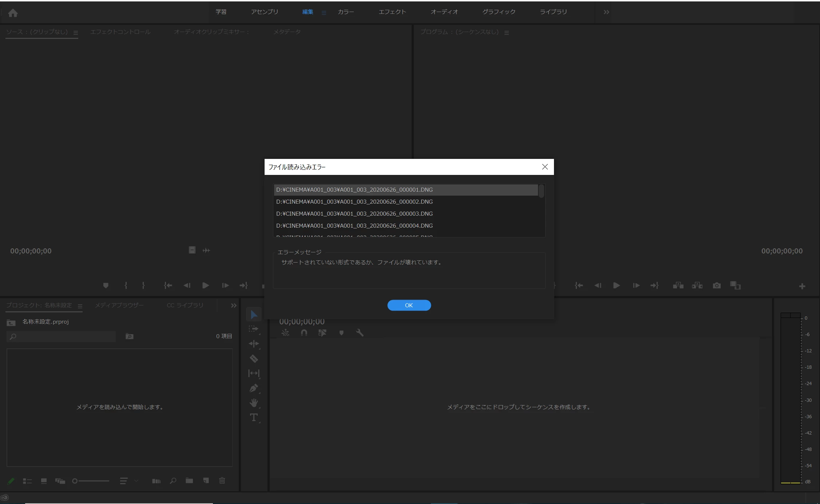Open the Project panel menu
Screen dimensions: 820x504
point(80,306)
